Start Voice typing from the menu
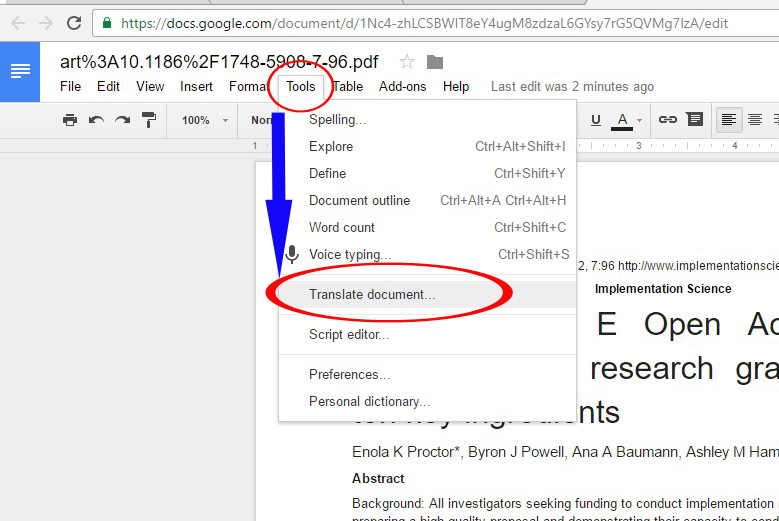The height and width of the screenshot is (521, 779). [x=350, y=254]
